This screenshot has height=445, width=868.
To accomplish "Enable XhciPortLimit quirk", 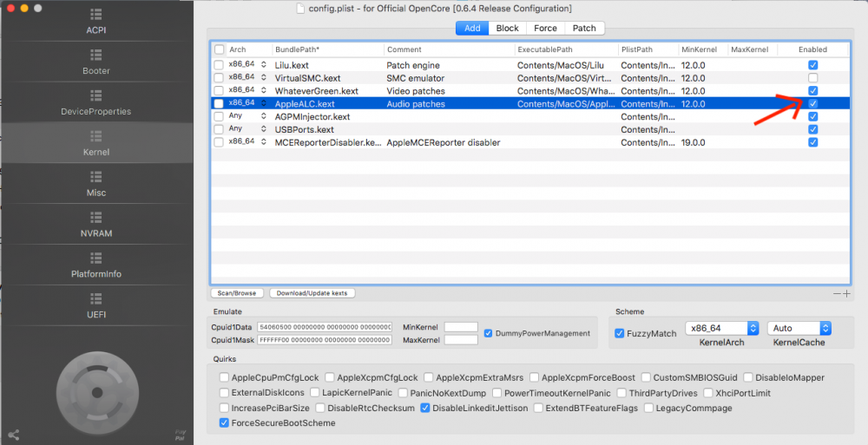I will (x=708, y=393).
